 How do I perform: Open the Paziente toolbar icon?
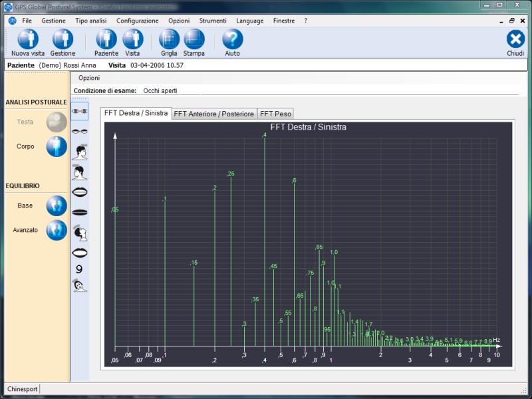(106, 40)
